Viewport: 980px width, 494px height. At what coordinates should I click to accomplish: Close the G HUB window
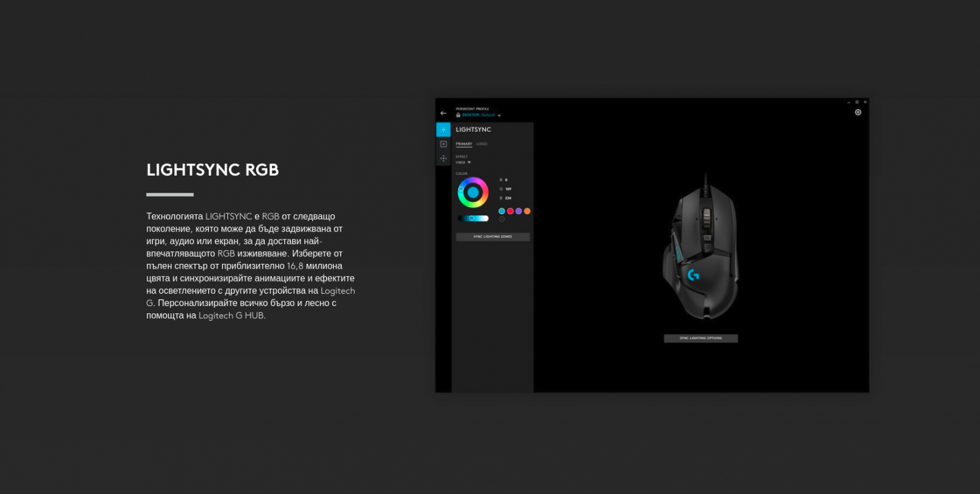[865, 102]
